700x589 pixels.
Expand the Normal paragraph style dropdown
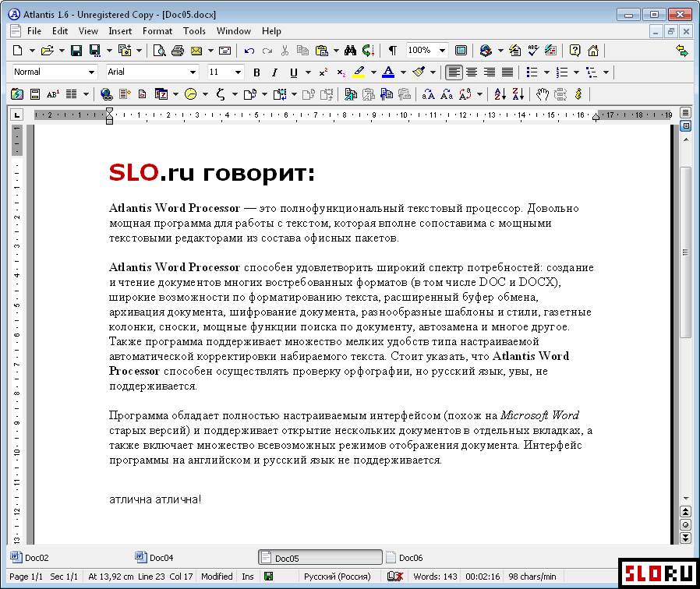tap(91, 72)
